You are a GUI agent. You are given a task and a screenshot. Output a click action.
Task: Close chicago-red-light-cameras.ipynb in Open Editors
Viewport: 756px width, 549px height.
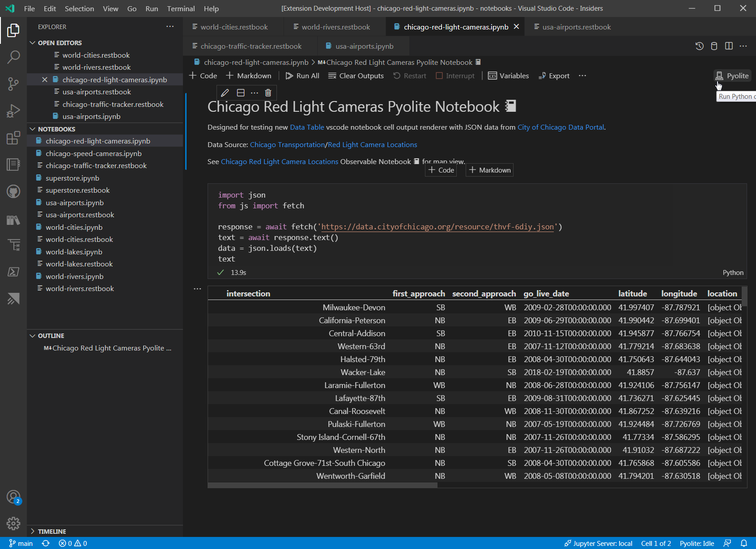click(x=45, y=80)
